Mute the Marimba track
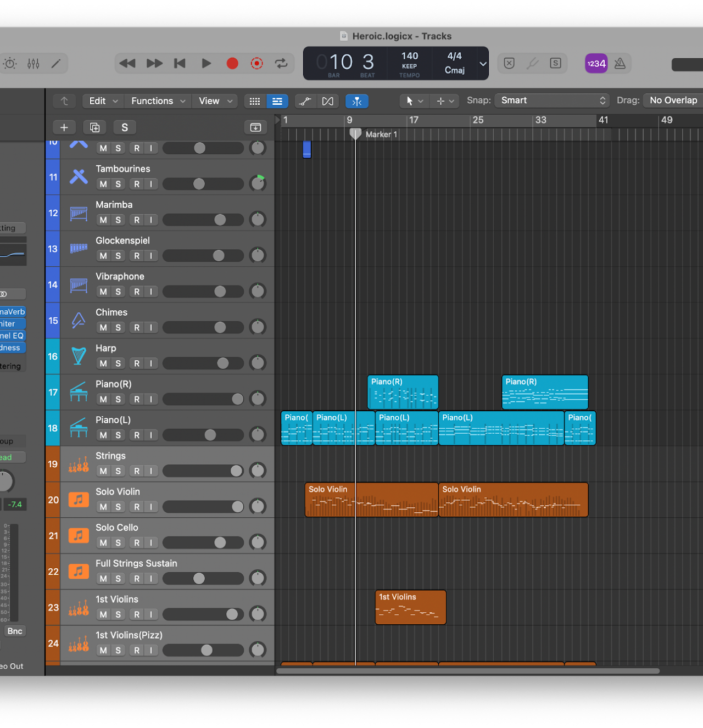 pos(103,220)
